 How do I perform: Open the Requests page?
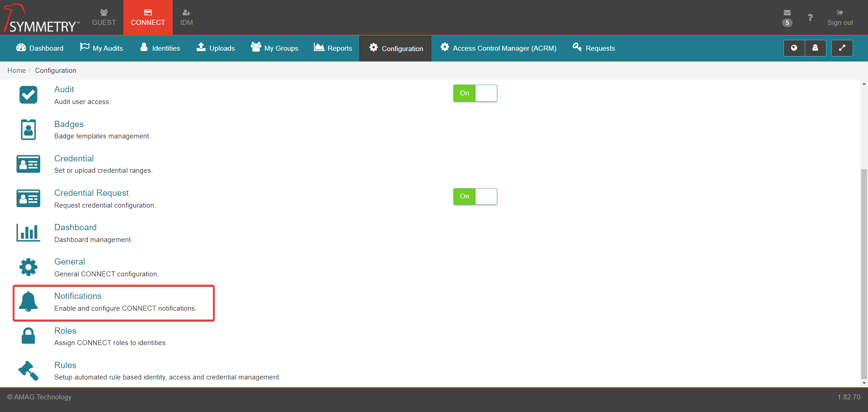(594, 48)
